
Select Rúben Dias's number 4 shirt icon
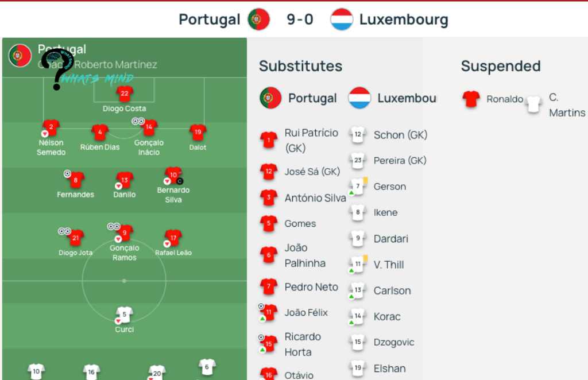click(100, 133)
